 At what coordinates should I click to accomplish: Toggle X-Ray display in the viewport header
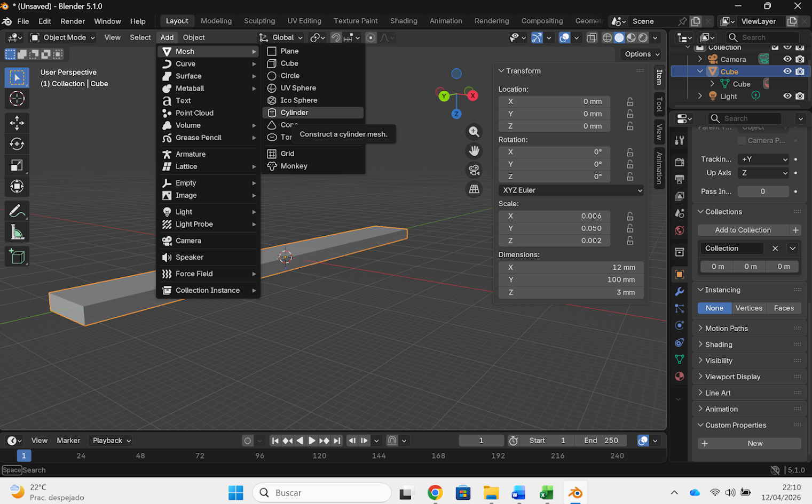tap(592, 38)
